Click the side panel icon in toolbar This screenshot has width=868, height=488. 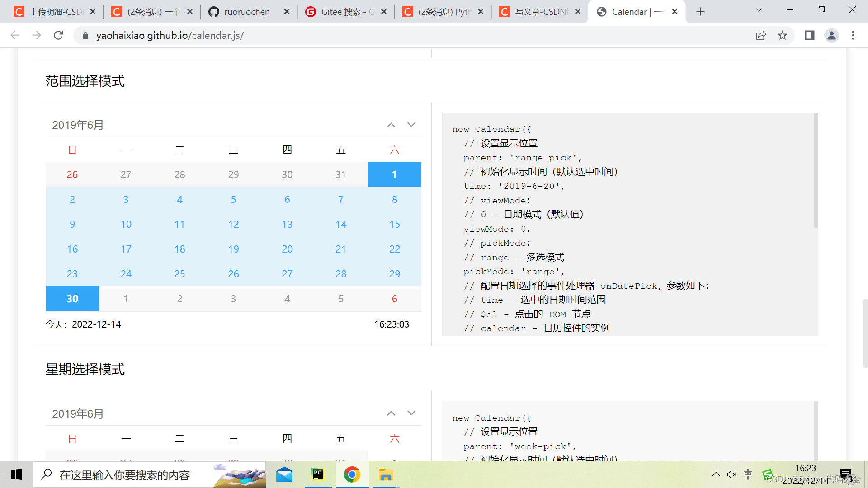point(809,35)
